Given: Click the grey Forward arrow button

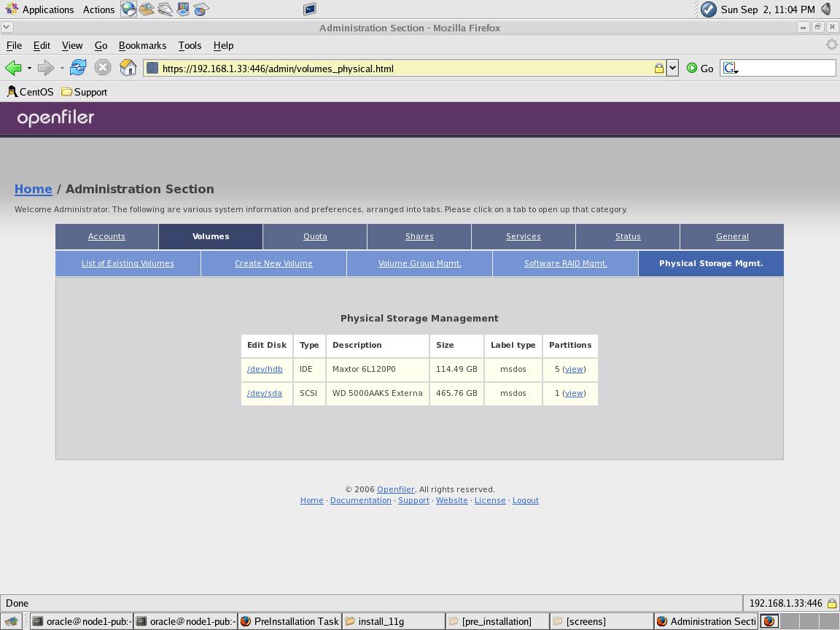Looking at the screenshot, I should click(45, 68).
